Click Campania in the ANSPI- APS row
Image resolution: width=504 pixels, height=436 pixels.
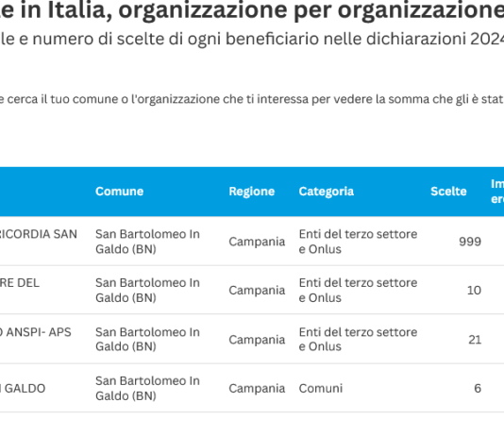[257, 340]
